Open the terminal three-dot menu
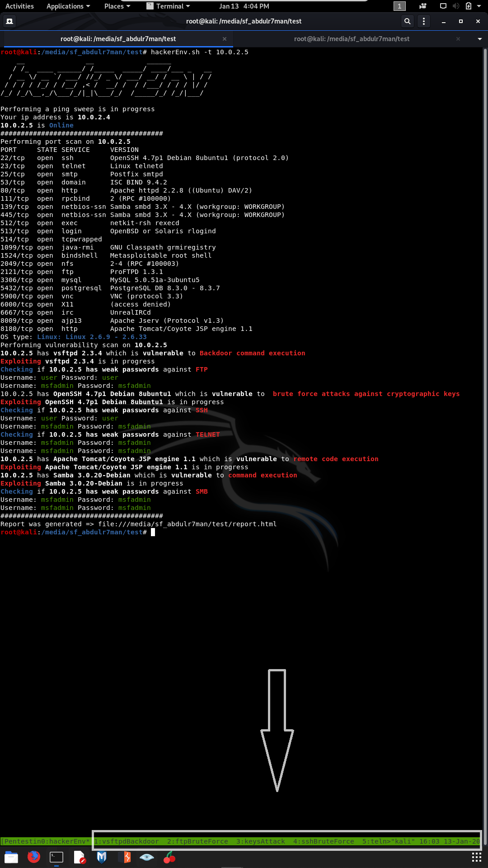Viewport: 488px width, 868px height. pyautogui.click(x=423, y=21)
